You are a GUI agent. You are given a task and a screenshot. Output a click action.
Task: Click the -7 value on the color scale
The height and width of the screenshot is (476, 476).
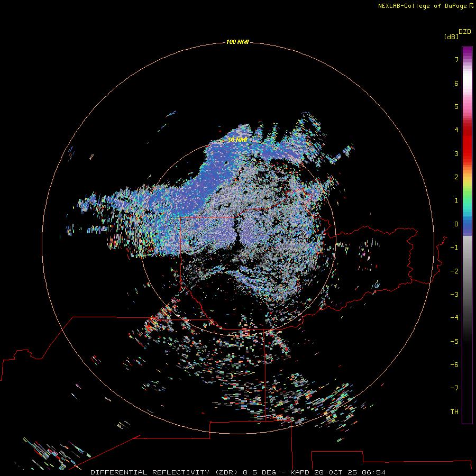(x=454, y=388)
